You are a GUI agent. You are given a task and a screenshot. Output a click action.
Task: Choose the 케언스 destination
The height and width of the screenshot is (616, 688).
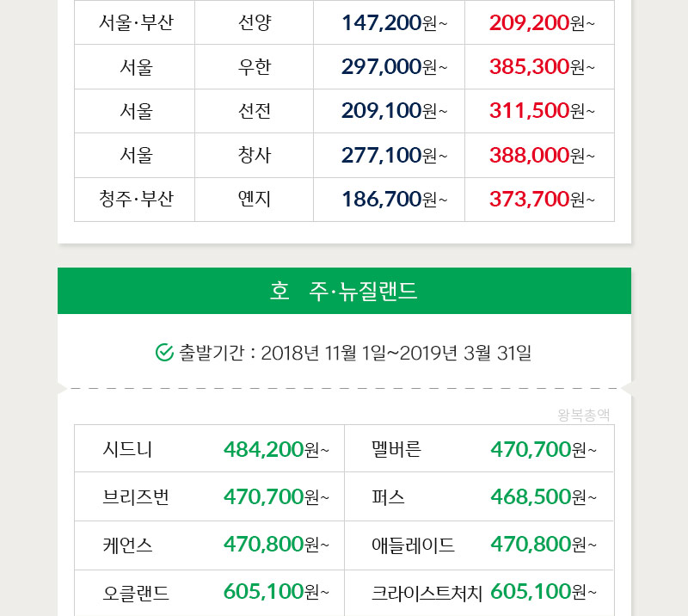click(127, 545)
